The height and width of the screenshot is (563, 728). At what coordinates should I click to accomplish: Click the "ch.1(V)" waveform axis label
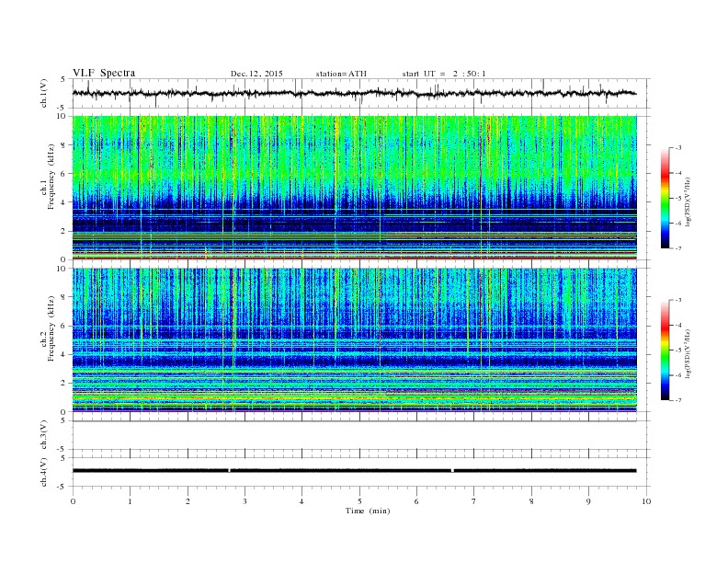44,93
